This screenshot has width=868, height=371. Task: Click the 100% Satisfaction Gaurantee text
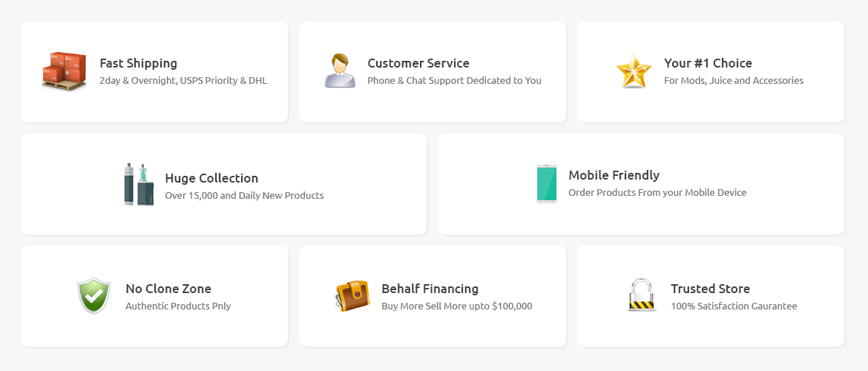[734, 306]
